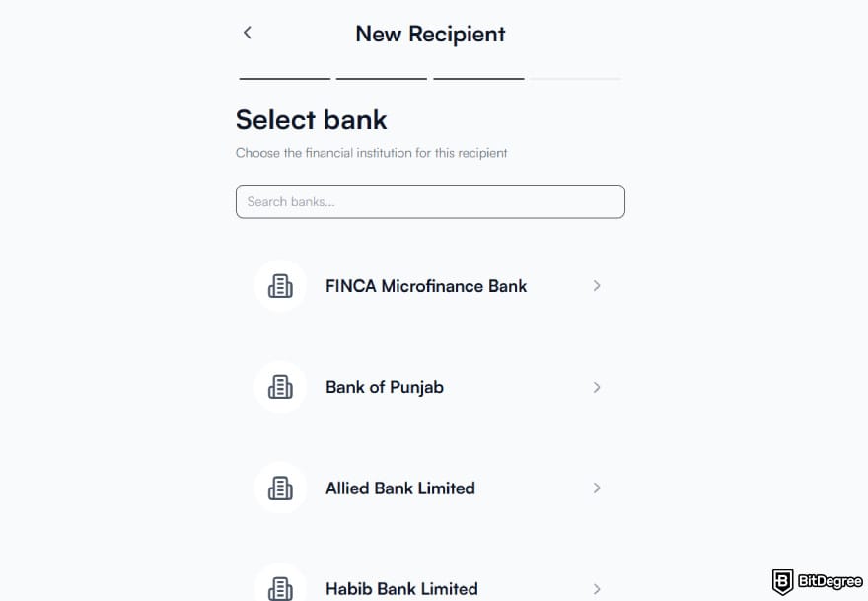Expand Bank of Punjab details
This screenshot has width=868, height=601.
[597, 387]
